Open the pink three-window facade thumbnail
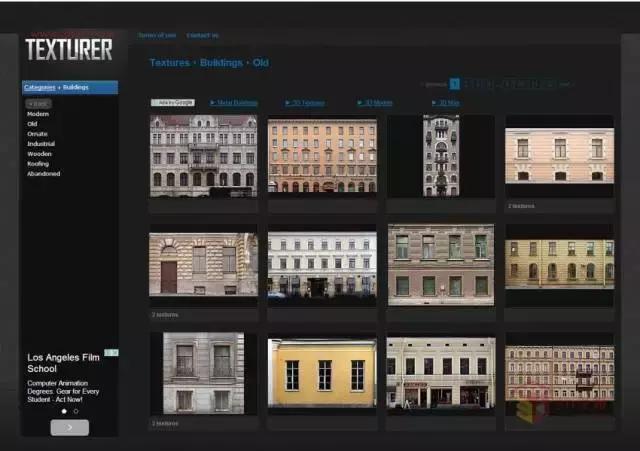Viewport: 640px width, 451px height. click(x=560, y=156)
